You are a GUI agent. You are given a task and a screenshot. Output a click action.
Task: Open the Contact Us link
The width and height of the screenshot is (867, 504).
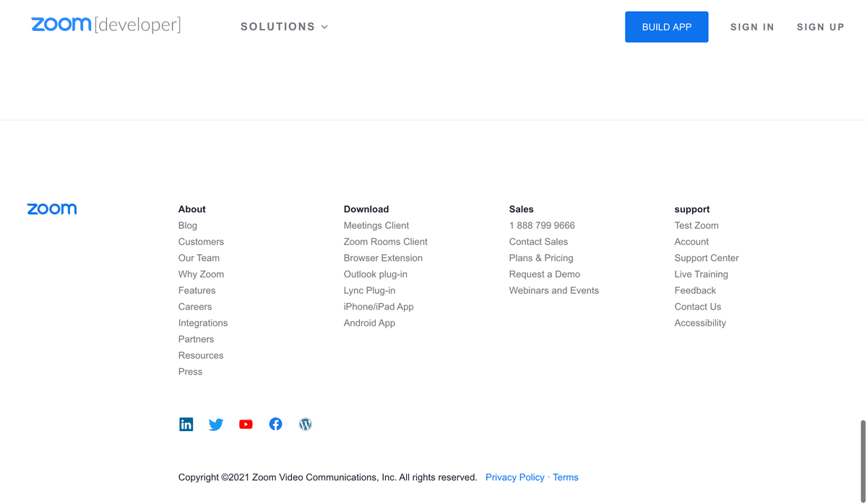pos(698,307)
